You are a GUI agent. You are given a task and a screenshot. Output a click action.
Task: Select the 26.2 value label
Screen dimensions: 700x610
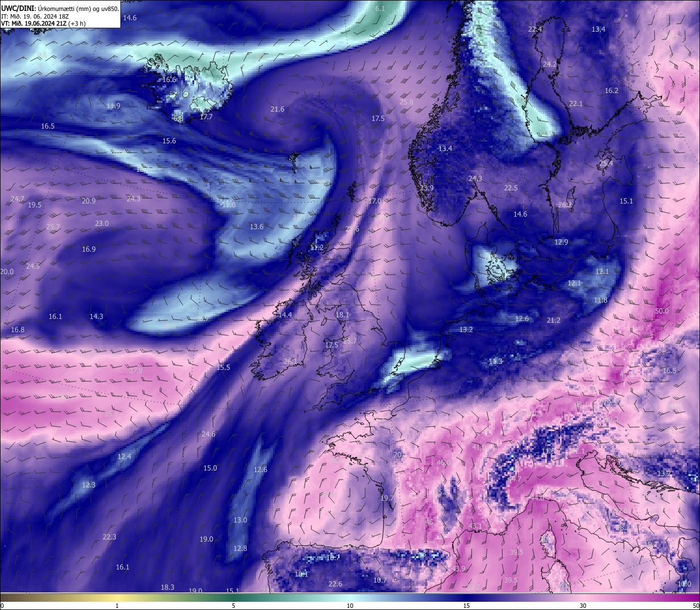click(565, 205)
